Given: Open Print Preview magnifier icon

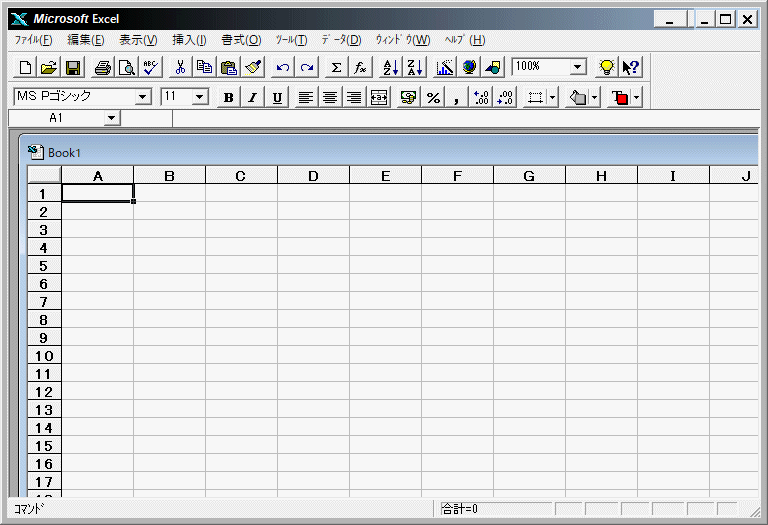Looking at the screenshot, I should [127, 67].
